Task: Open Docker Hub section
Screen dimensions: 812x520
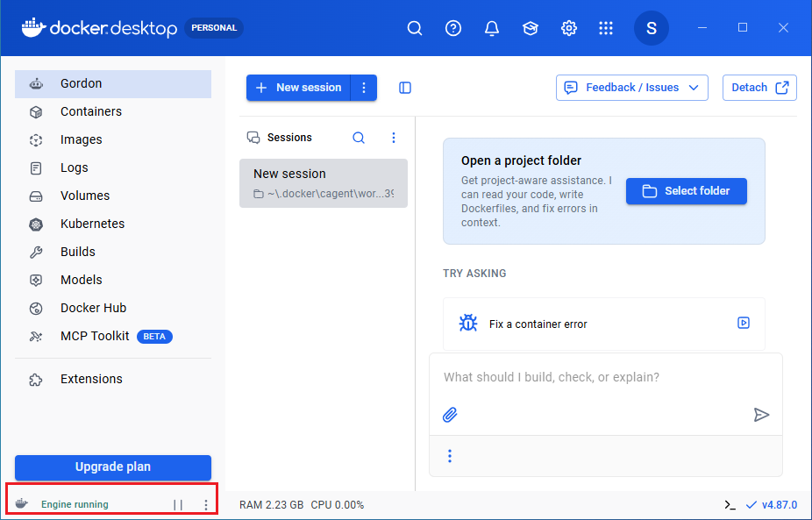Action: [x=113, y=308]
